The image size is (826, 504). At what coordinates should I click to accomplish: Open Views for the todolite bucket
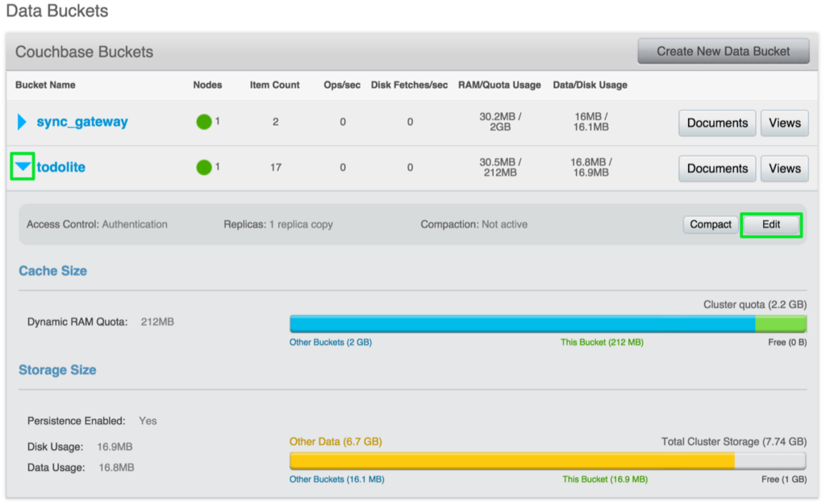click(784, 169)
